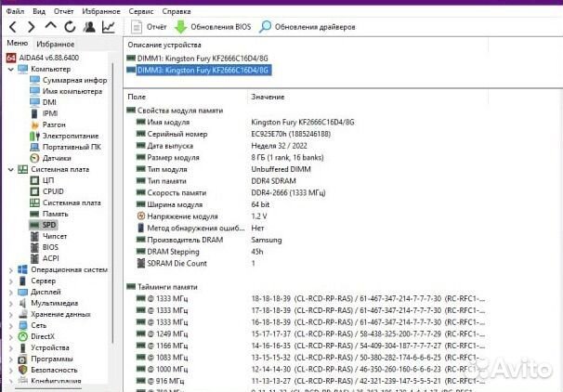Expand the Операционная система node
Viewport: 563px width, 392px height.
pos(11,270)
